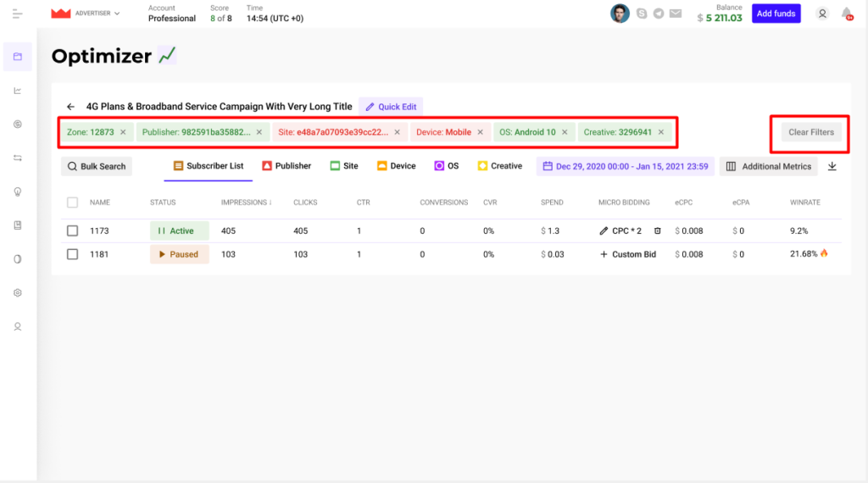Click the long campaign title text

tap(219, 107)
